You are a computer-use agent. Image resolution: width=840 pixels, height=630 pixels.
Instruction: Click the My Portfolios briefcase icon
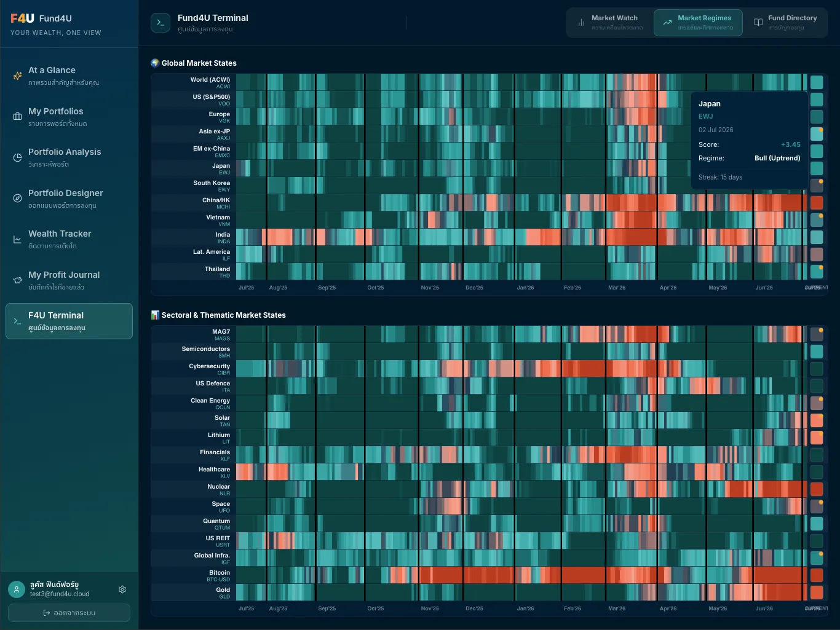(17, 116)
